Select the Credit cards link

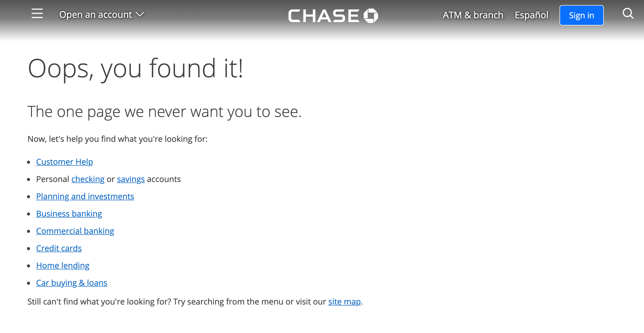59,248
